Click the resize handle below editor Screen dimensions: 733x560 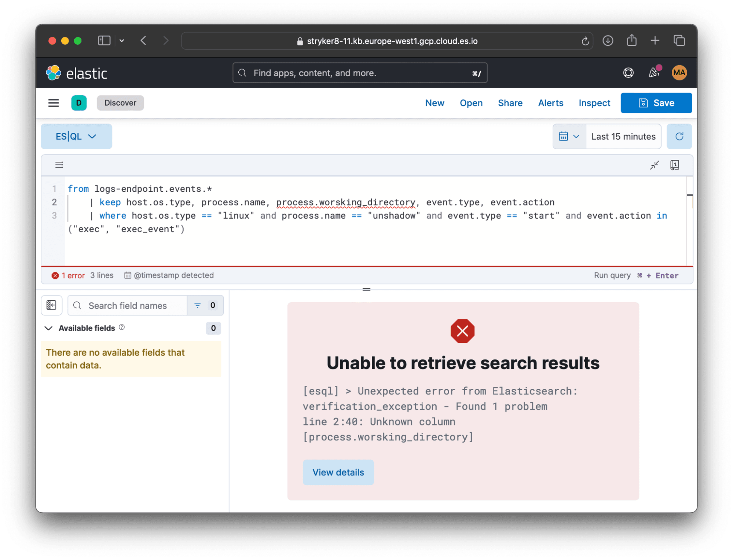point(366,289)
